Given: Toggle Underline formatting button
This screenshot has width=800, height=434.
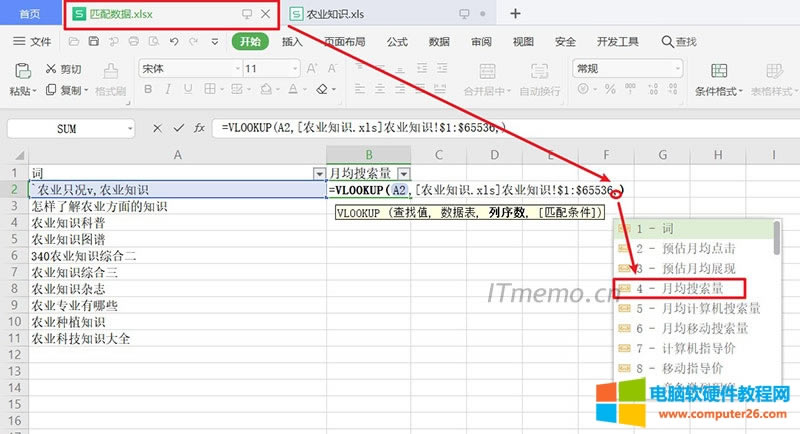Looking at the screenshot, I should [190, 90].
